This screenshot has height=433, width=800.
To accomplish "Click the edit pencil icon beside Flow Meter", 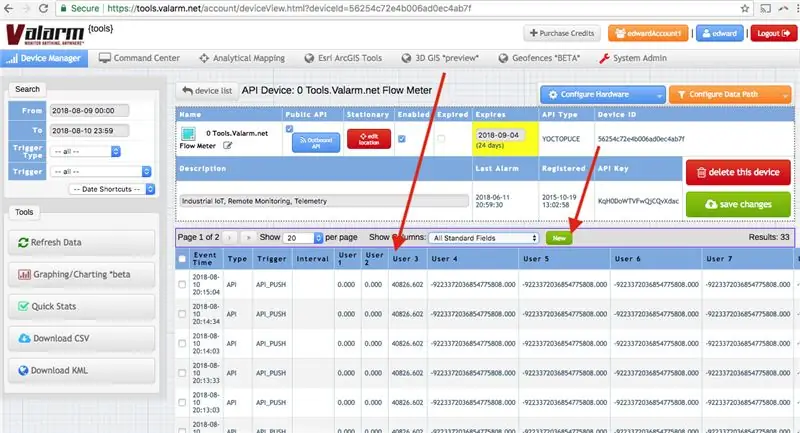I will click(228, 146).
